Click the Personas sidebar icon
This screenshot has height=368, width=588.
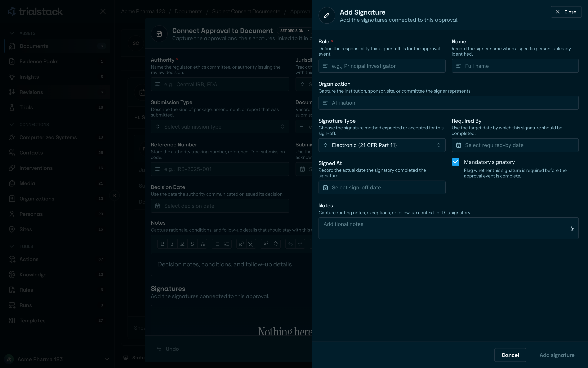(x=12, y=214)
